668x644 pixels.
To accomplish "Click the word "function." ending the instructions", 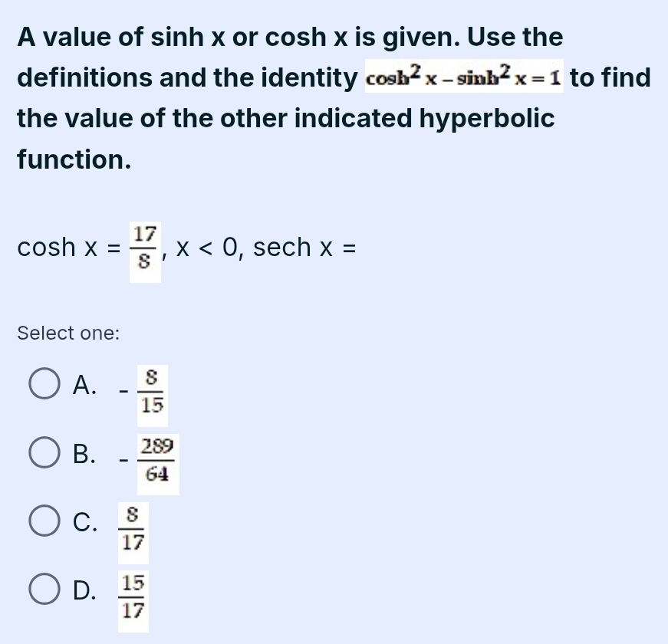I will click(x=74, y=159).
